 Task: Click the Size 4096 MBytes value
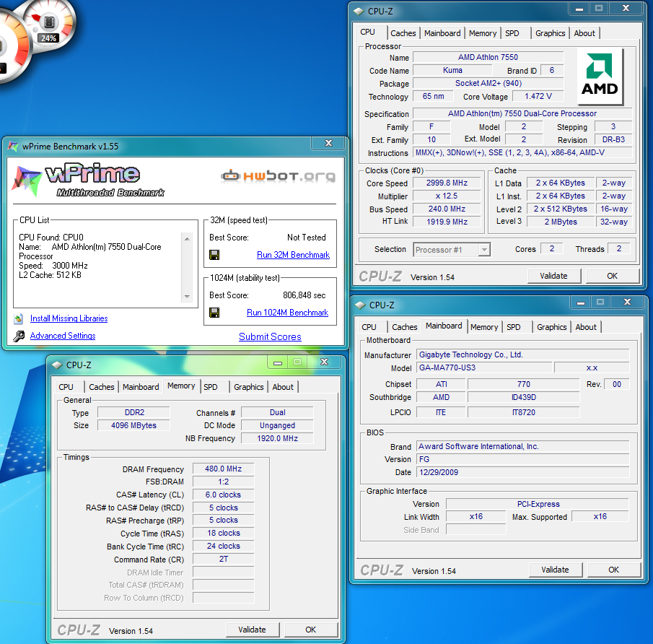(133, 425)
